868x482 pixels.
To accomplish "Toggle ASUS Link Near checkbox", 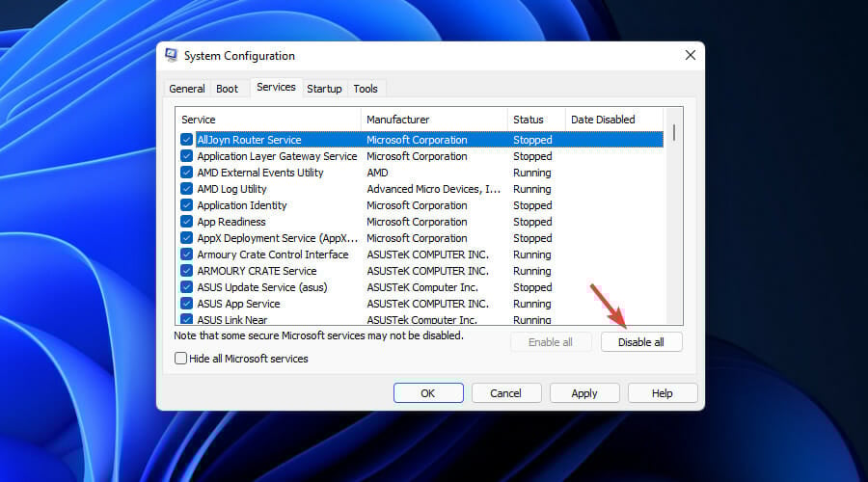I will 186,319.
